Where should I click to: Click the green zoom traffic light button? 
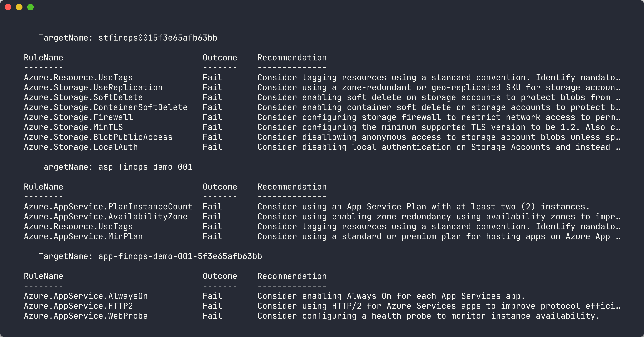point(30,7)
